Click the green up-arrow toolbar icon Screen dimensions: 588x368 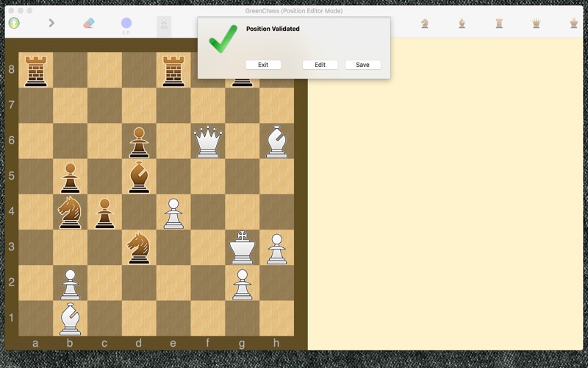(14, 24)
